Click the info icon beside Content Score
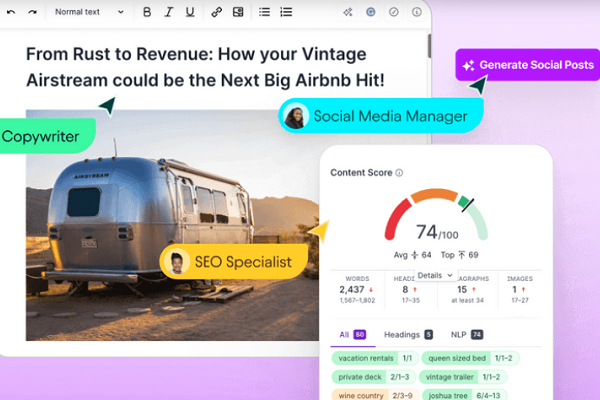Screen dimensions: 600x400 [399, 173]
